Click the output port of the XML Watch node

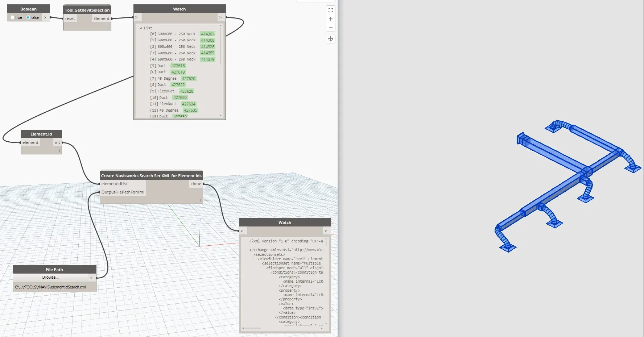326,231
